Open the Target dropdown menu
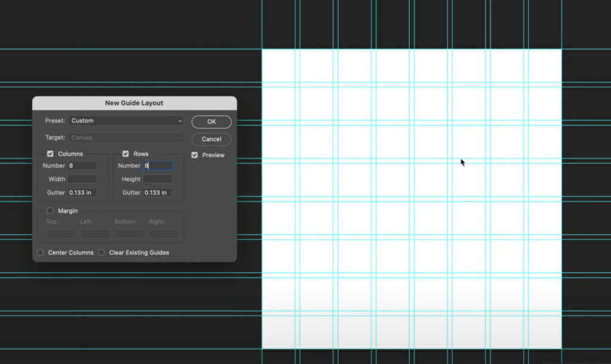The image size is (611, 364). (x=125, y=137)
